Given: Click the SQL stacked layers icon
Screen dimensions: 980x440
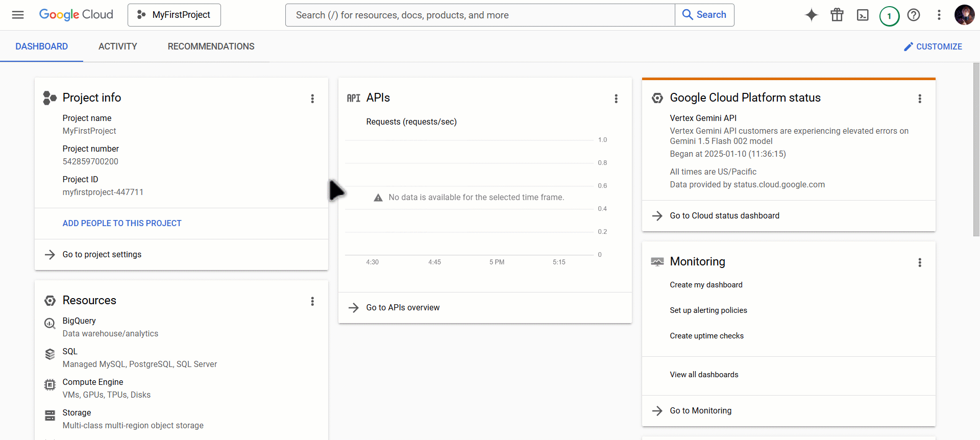Looking at the screenshot, I should tap(50, 354).
